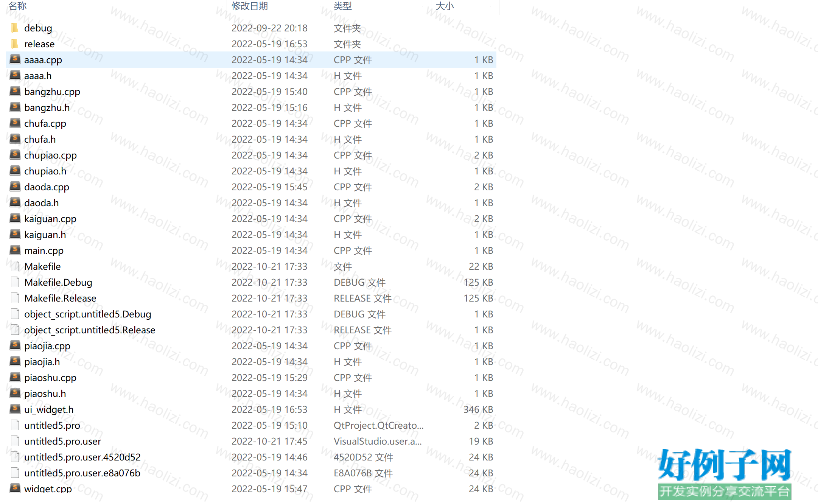
Task: Click the ui_widget.h size 346 KB
Action: 478,409
